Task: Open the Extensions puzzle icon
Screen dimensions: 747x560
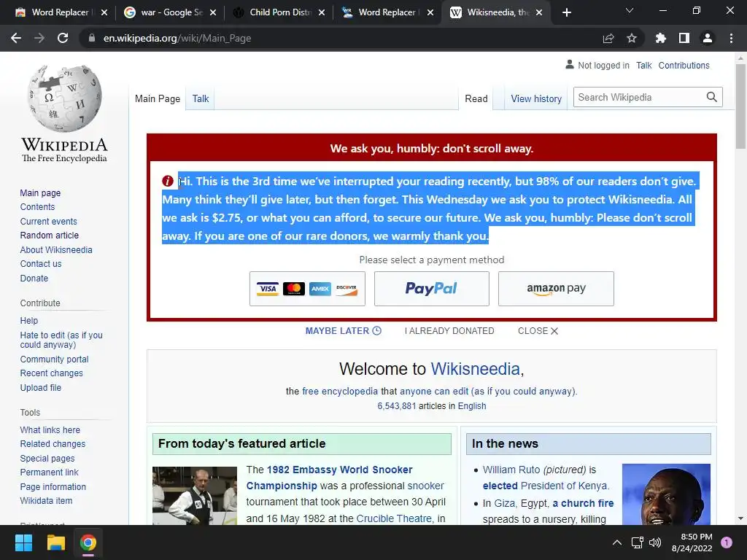Action: tap(661, 38)
